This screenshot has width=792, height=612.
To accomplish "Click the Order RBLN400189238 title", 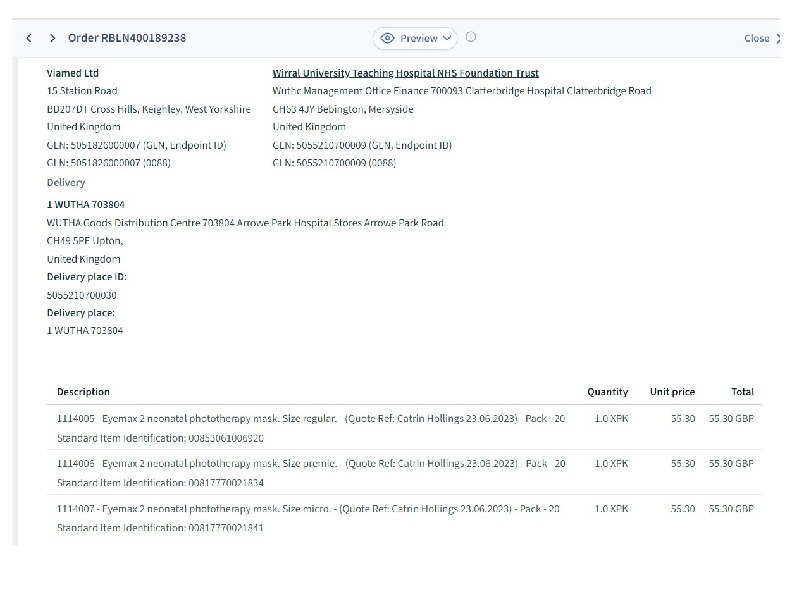I will pyautogui.click(x=126, y=38).
